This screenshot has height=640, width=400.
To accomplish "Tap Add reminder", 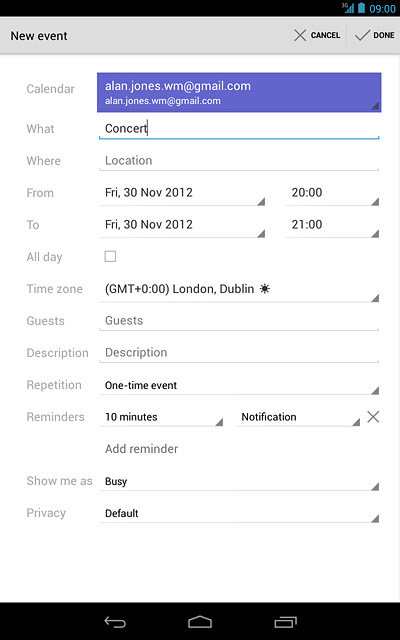I will click(x=142, y=449).
